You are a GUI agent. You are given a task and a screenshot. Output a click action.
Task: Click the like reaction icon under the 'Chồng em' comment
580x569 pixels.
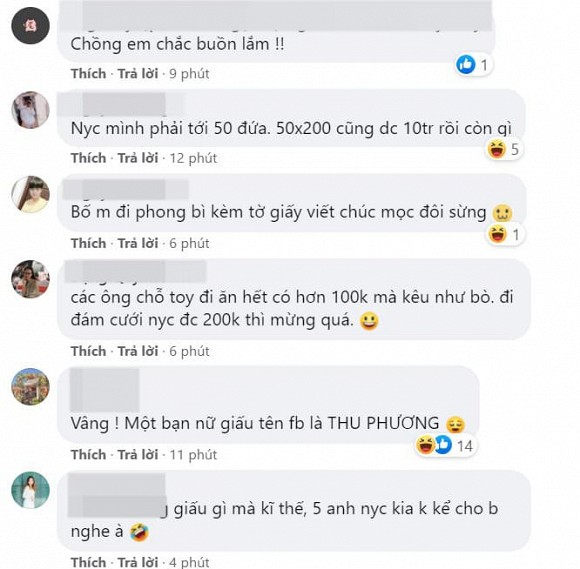[465, 65]
